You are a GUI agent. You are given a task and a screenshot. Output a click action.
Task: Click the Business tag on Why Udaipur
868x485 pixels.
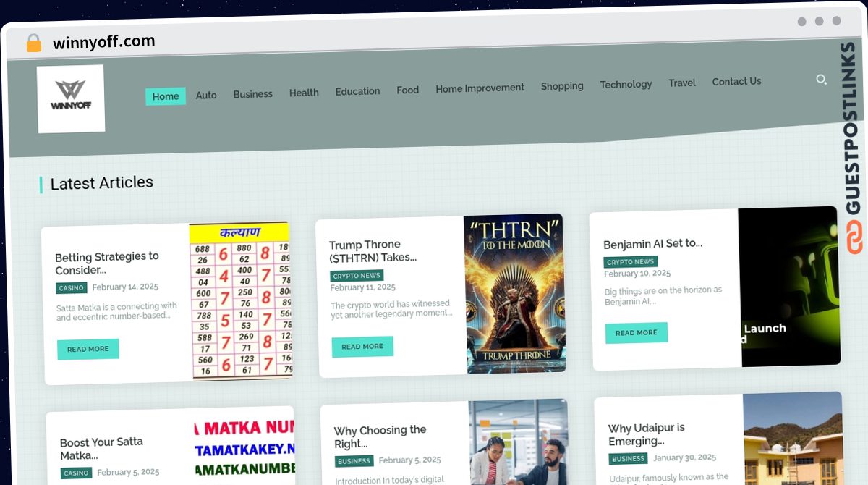point(629,459)
